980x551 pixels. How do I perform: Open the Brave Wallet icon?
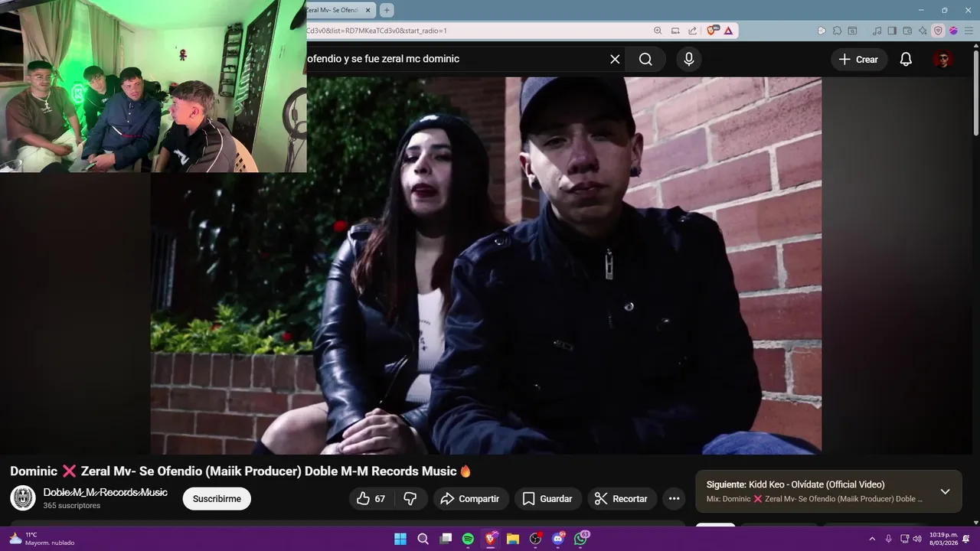907,31
